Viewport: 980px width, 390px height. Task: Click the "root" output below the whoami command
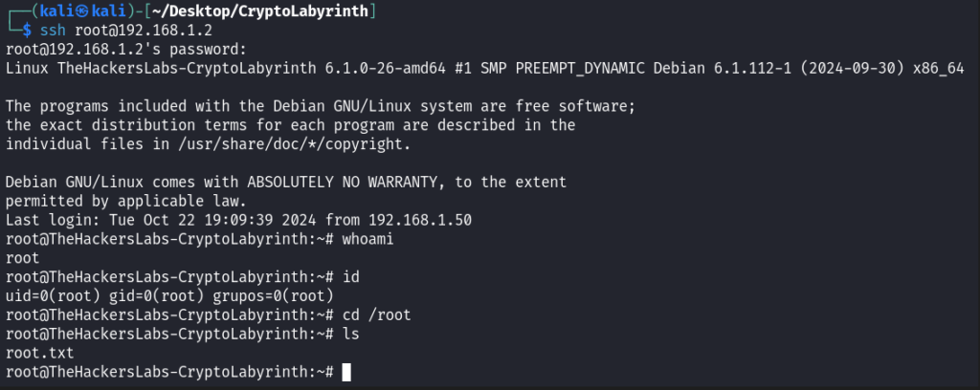click(x=22, y=257)
